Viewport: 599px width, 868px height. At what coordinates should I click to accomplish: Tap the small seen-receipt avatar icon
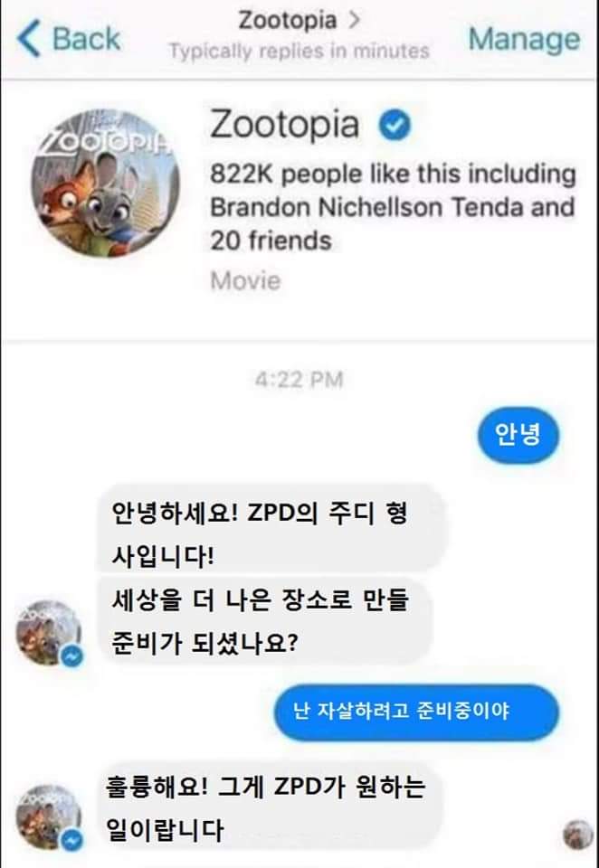(578, 835)
